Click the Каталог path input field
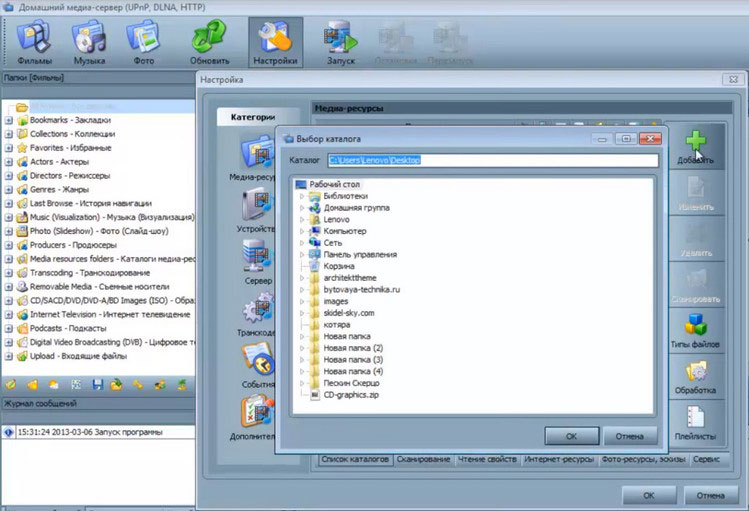 pos(492,160)
